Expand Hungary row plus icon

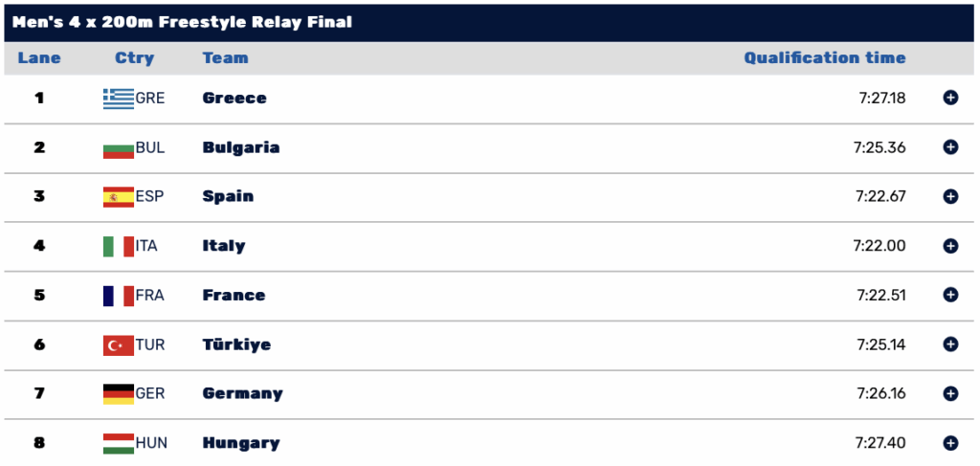tap(950, 443)
